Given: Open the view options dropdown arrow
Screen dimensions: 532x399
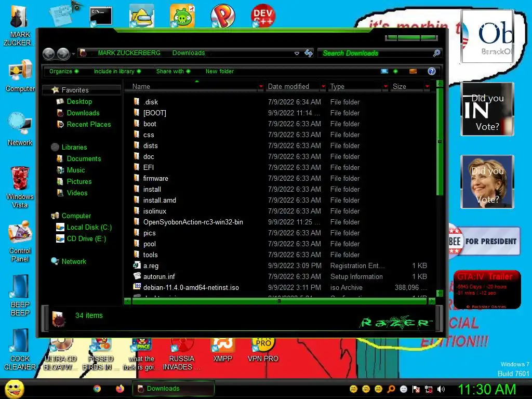Looking at the screenshot, I should tap(395, 71).
